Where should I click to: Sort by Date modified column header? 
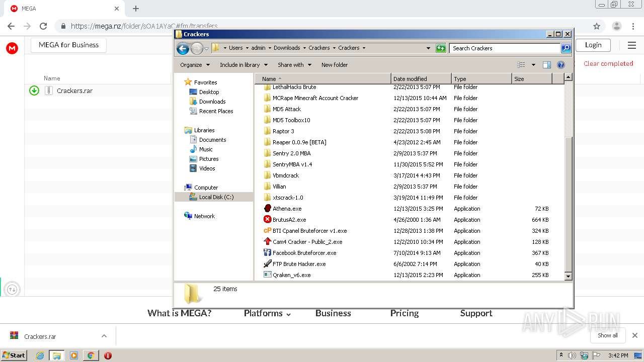421,79
